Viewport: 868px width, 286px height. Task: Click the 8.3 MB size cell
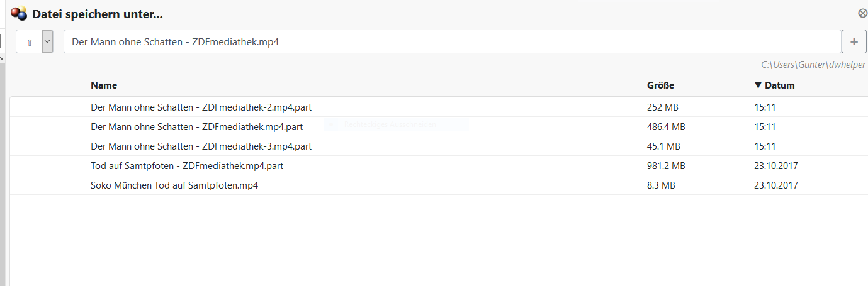coord(661,185)
